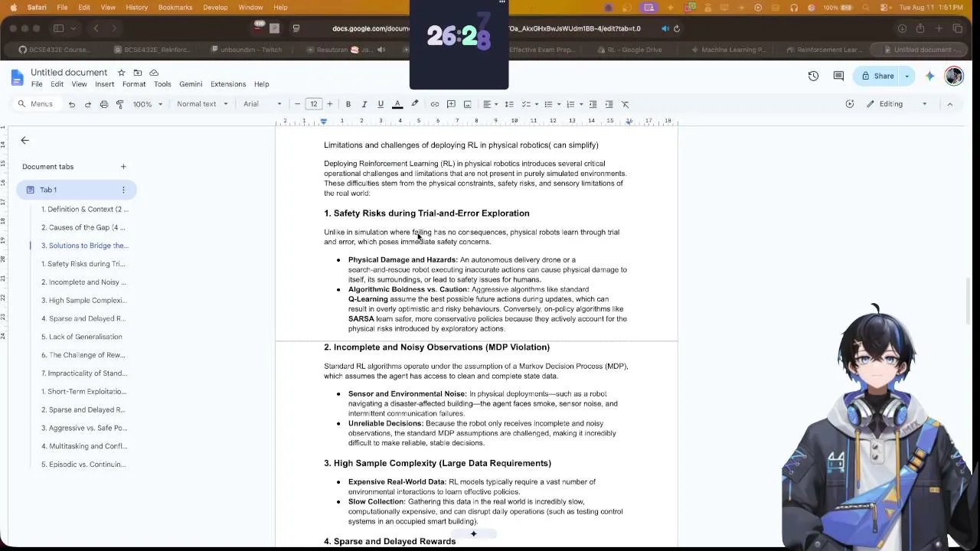Toggle underline formatting

pyautogui.click(x=381, y=104)
